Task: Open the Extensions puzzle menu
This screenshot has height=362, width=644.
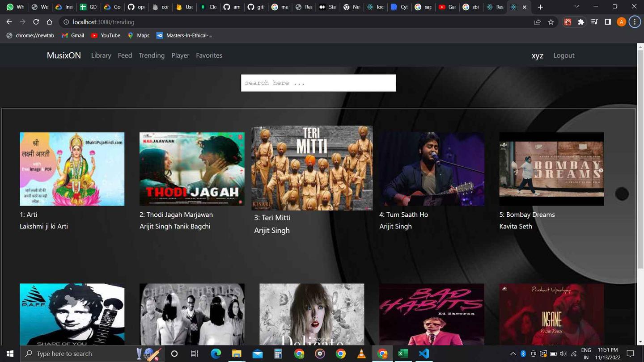Action: 581,22
